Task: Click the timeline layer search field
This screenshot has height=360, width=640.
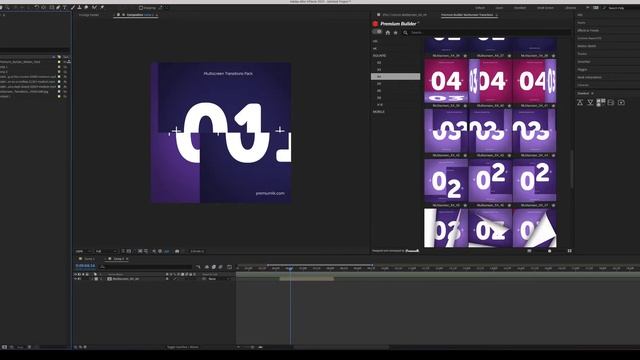Action: pyautogui.click(x=147, y=267)
